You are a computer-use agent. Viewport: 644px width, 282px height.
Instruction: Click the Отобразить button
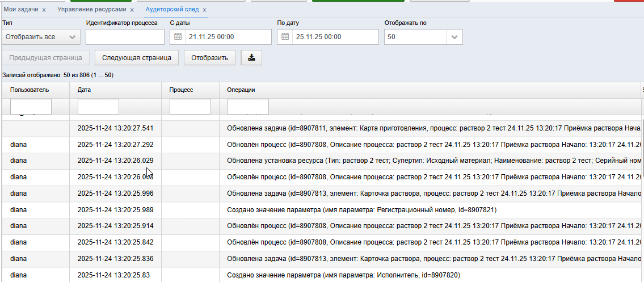coord(209,58)
